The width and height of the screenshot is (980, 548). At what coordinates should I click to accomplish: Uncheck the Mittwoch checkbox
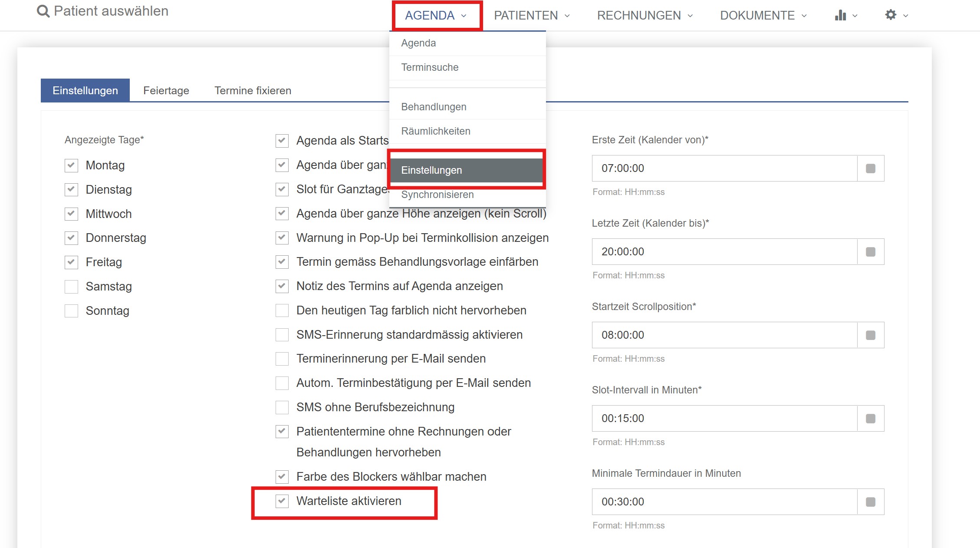coord(71,214)
